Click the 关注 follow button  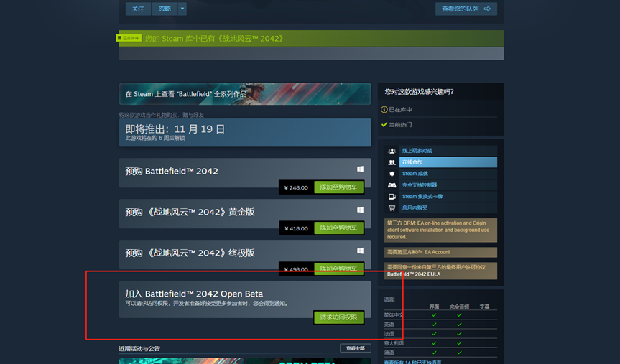pyautogui.click(x=138, y=9)
